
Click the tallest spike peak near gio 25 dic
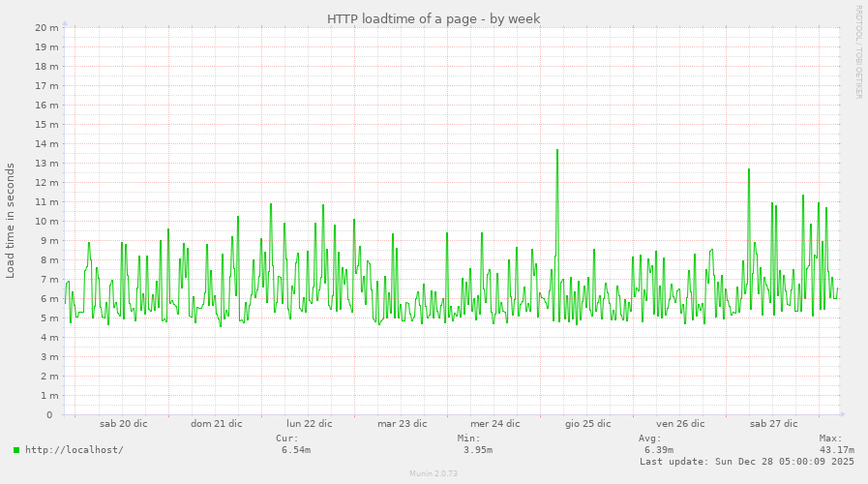point(556,150)
